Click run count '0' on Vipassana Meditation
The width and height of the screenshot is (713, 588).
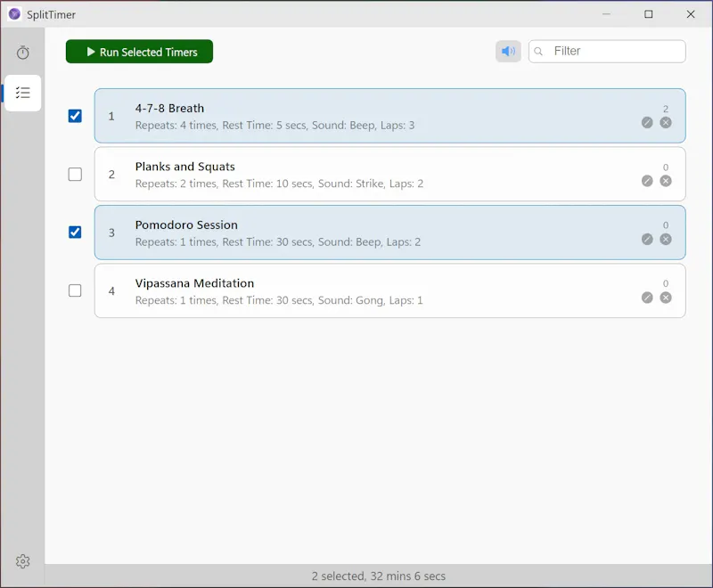click(666, 283)
